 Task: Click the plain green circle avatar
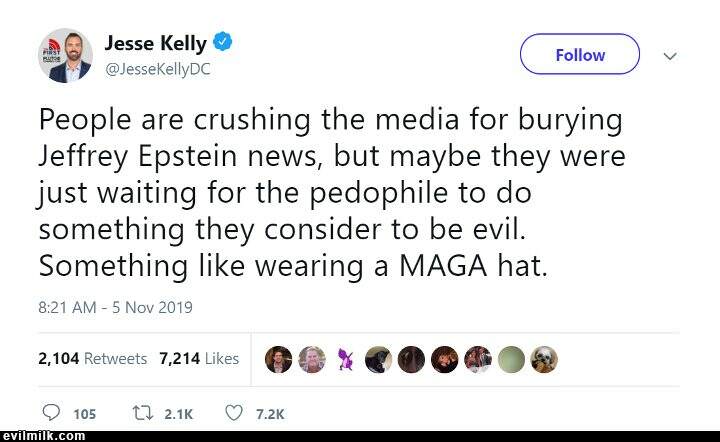click(x=511, y=359)
